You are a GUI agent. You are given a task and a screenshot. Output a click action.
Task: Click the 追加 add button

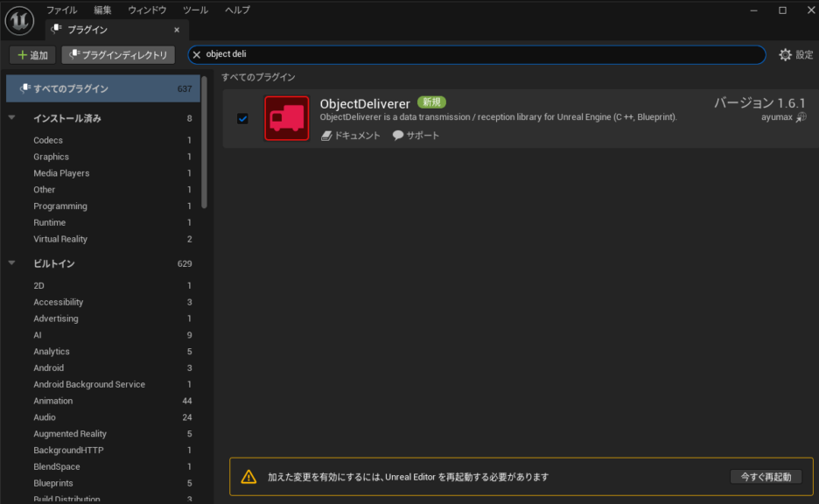point(32,55)
